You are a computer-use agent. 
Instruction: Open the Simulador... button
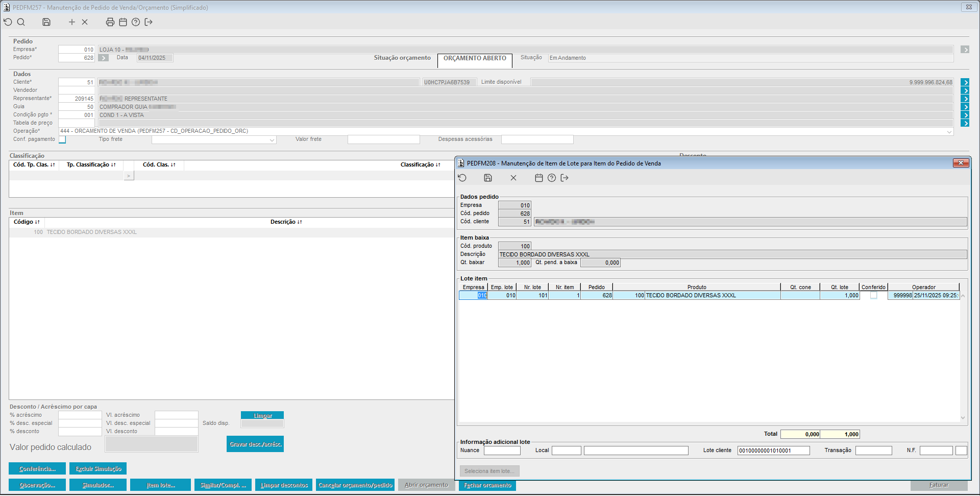[98, 485]
